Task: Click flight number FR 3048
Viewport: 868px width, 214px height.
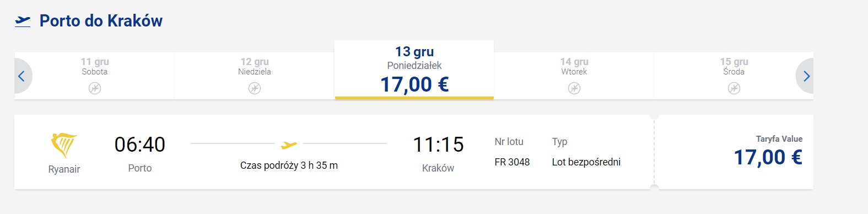Action: click(512, 162)
